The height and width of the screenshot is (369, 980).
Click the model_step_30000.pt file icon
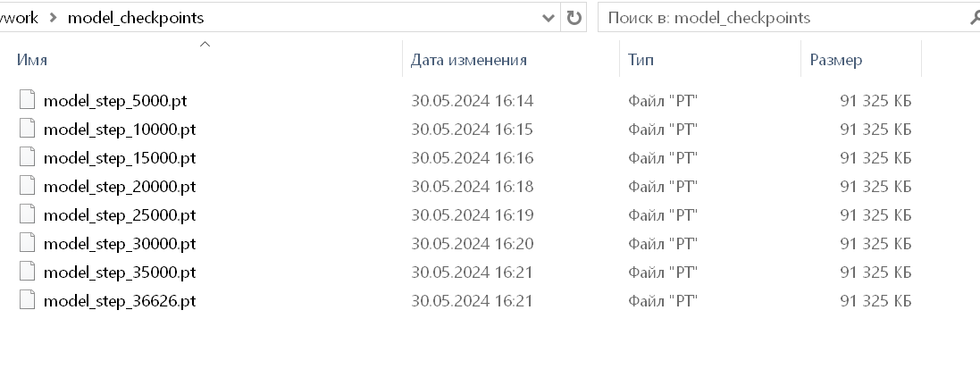pos(27,243)
